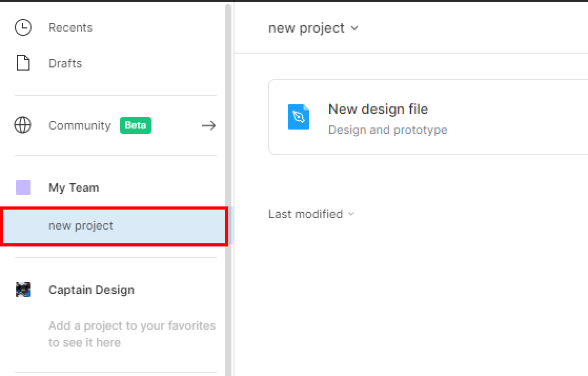The height and width of the screenshot is (376, 588).
Task: Click the arrow next to Community
Action: 209,125
